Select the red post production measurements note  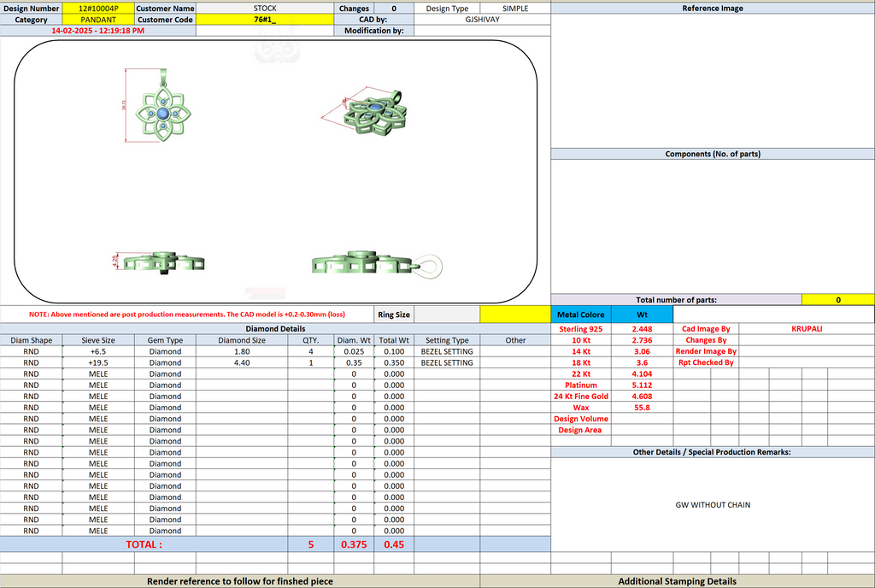(x=187, y=315)
